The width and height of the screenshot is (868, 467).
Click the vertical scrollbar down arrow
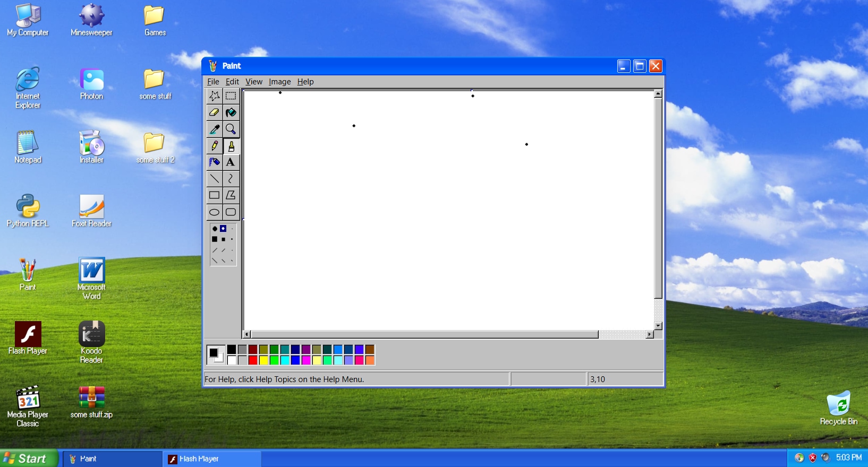(658, 326)
